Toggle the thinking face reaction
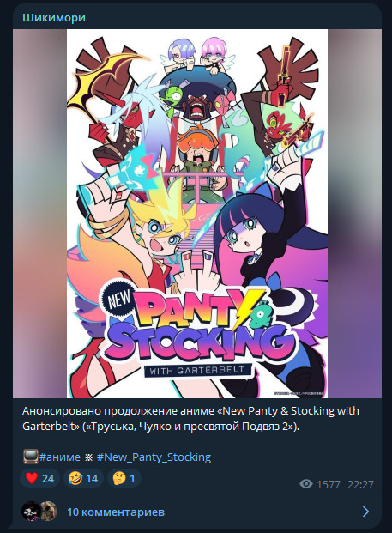Image resolution: width=392 pixels, height=533 pixels. pyautogui.click(x=124, y=478)
